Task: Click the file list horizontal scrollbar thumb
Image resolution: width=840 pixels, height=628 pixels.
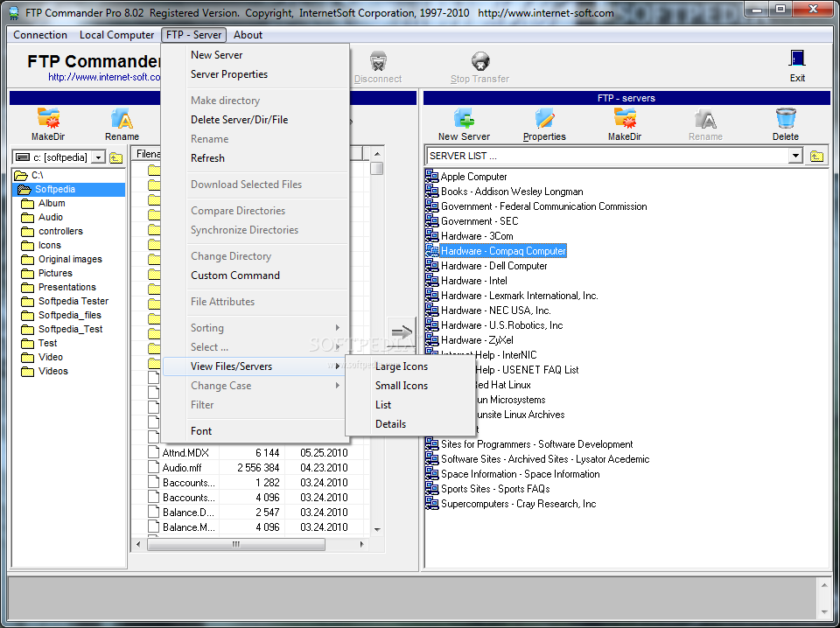Action: (x=235, y=545)
